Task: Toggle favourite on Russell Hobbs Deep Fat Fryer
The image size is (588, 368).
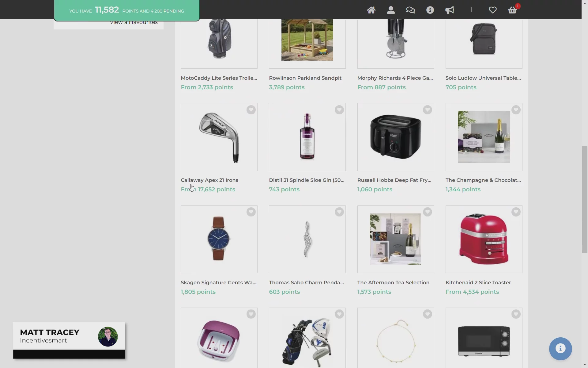Action: pos(427,110)
